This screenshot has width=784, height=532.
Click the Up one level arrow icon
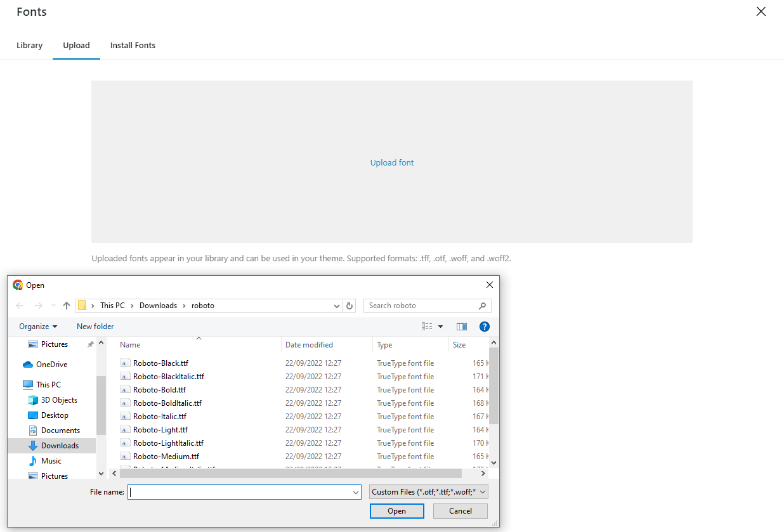(x=67, y=306)
